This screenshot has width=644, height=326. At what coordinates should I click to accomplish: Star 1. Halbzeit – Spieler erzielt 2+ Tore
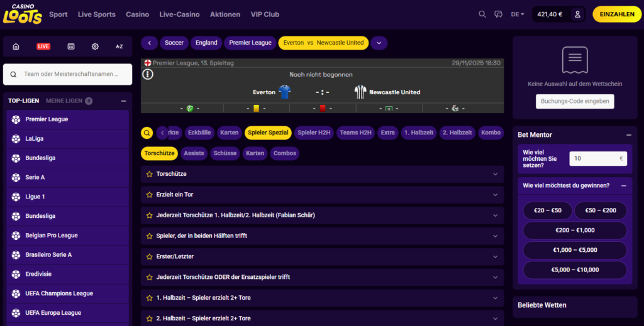click(150, 298)
